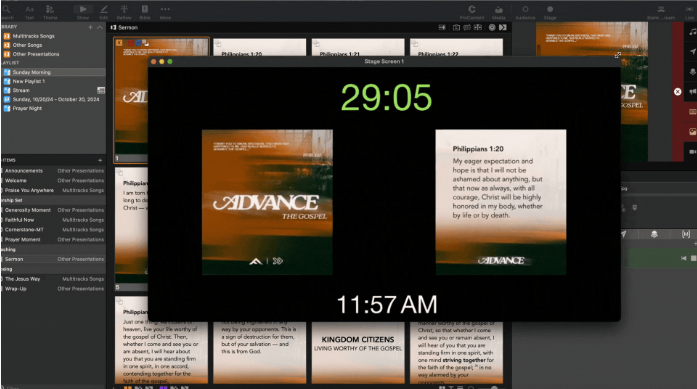
Task: Open the Prayer Night playlist
Action: pos(54,108)
